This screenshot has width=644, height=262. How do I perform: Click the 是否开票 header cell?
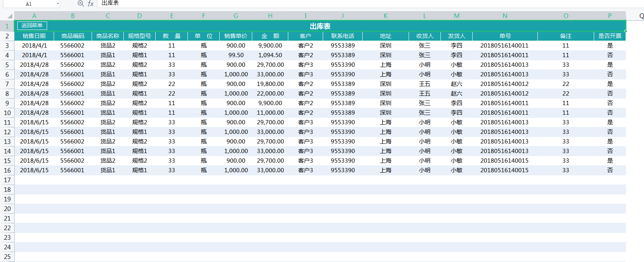pos(610,36)
